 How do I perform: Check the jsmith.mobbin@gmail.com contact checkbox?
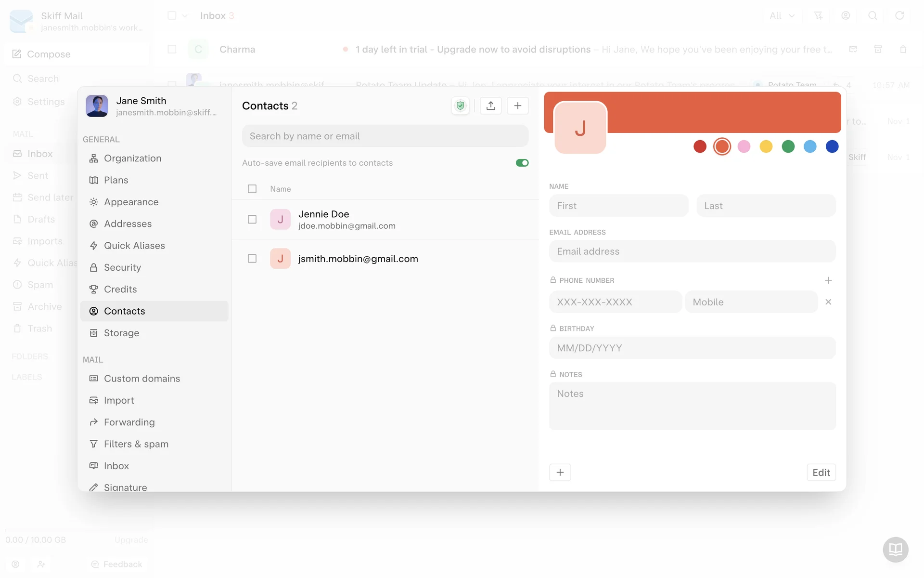pos(252,259)
